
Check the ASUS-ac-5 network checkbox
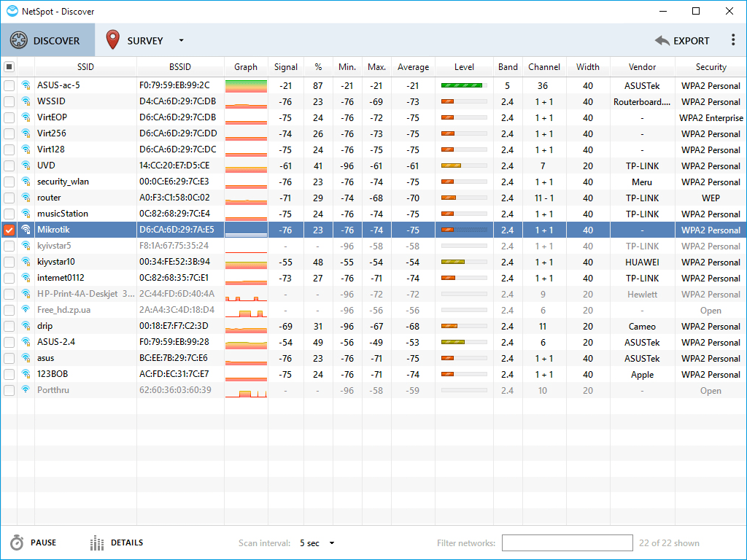pyautogui.click(x=9, y=86)
